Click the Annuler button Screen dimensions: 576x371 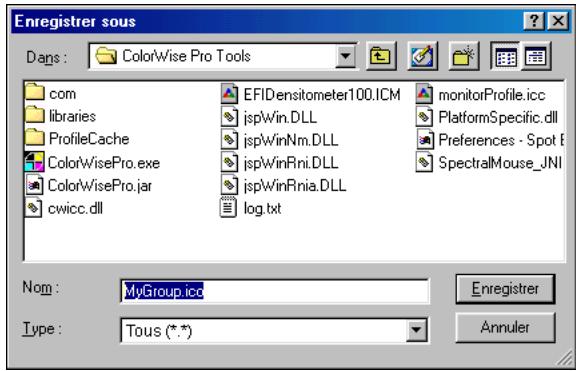tap(505, 327)
